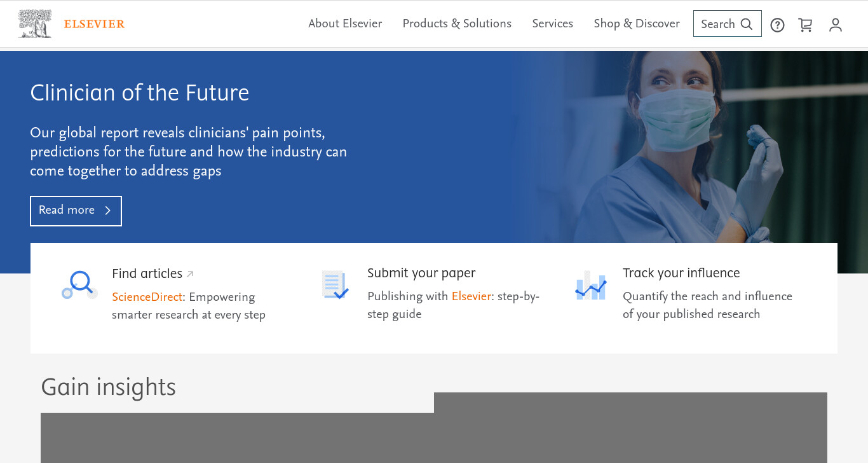868x463 pixels.
Task: View the shopping cart icon
Action: (x=805, y=25)
